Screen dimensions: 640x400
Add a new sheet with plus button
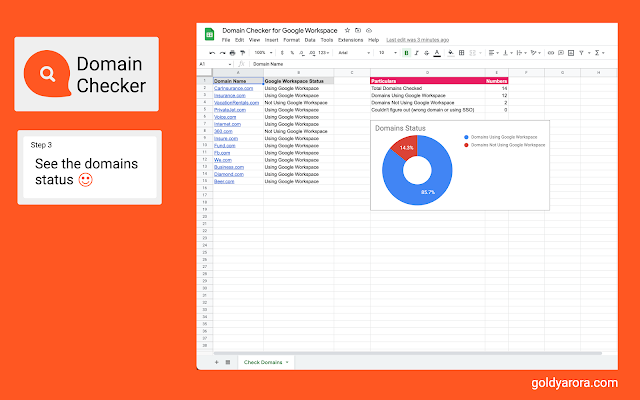coord(216,362)
